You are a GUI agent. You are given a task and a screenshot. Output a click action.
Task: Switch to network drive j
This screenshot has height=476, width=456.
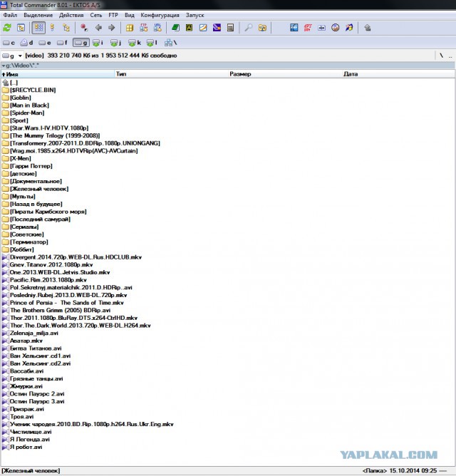[115, 43]
